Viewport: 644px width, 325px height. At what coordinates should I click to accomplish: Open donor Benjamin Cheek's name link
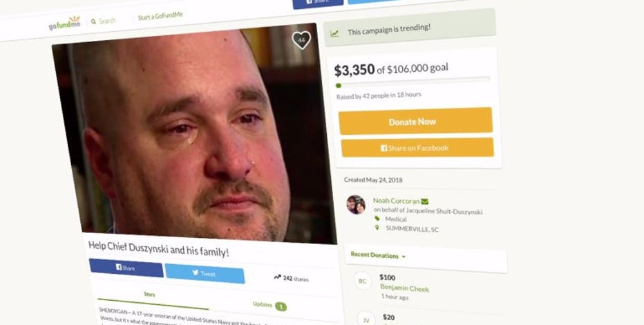[404, 288]
